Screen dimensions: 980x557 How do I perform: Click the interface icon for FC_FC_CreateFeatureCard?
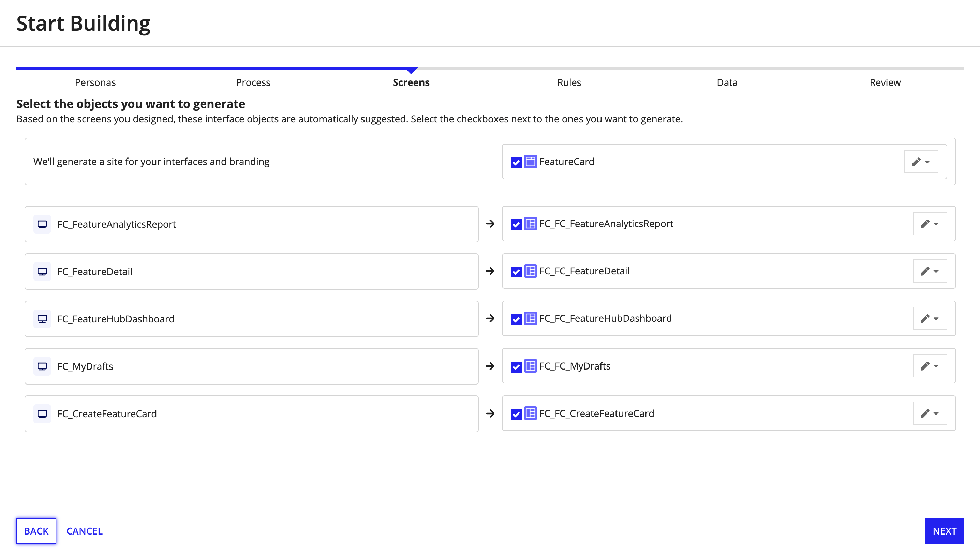pos(530,413)
